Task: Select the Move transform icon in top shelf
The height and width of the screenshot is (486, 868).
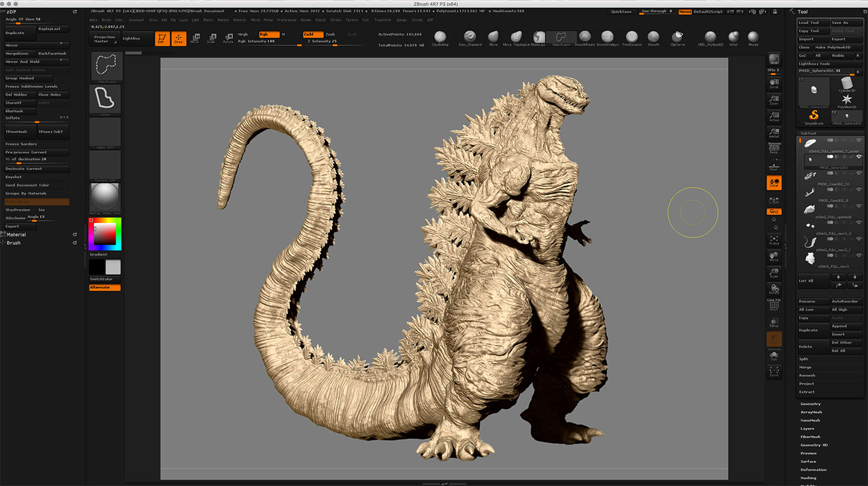Action: [x=195, y=39]
